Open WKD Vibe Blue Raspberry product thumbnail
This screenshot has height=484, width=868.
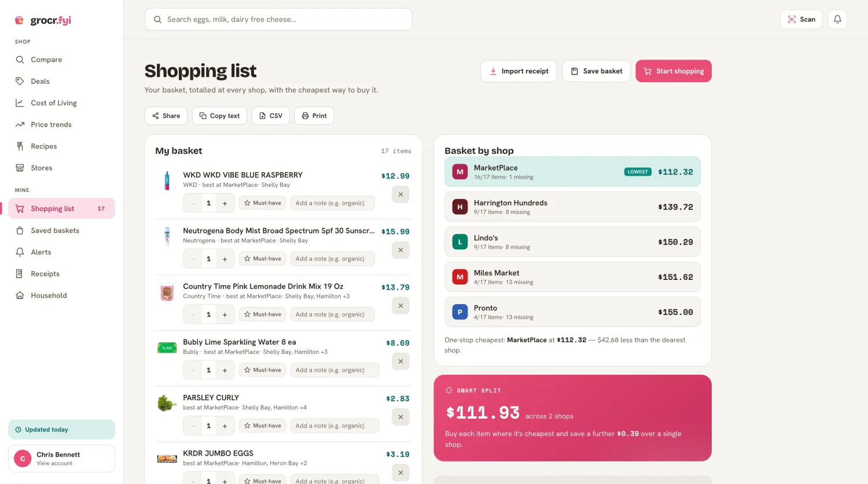pyautogui.click(x=167, y=181)
